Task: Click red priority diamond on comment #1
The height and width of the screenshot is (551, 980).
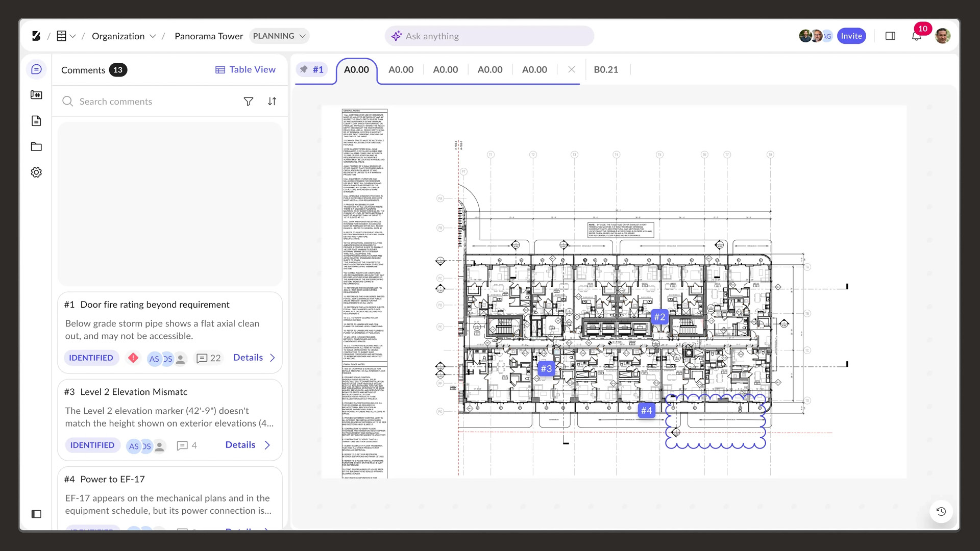Action: coord(133,358)
